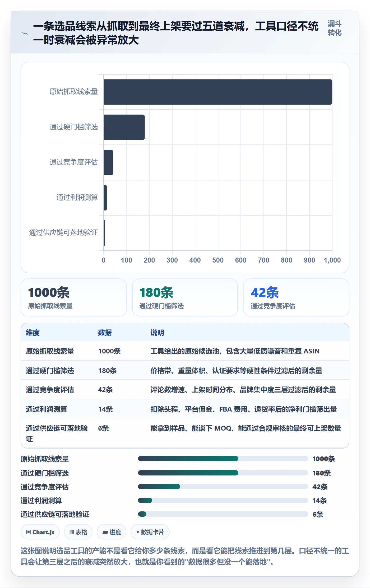This screenshot has width=370, height=588.
Task: Click the Chart.js chip square icon
Action: click(x=29, y=532)
